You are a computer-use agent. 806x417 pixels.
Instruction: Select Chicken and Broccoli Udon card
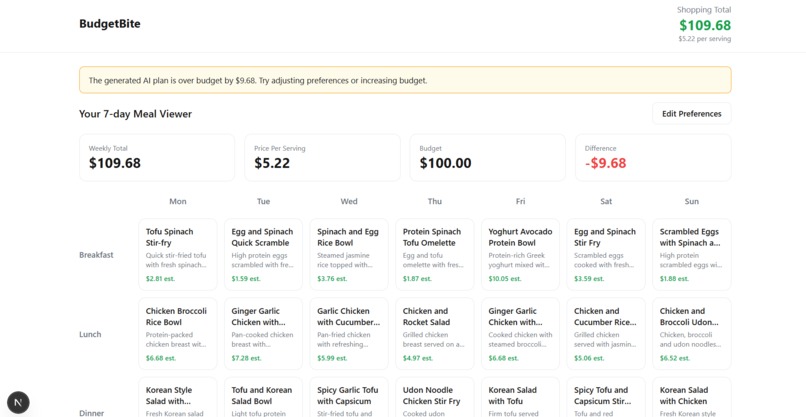[x=692, y=334]
